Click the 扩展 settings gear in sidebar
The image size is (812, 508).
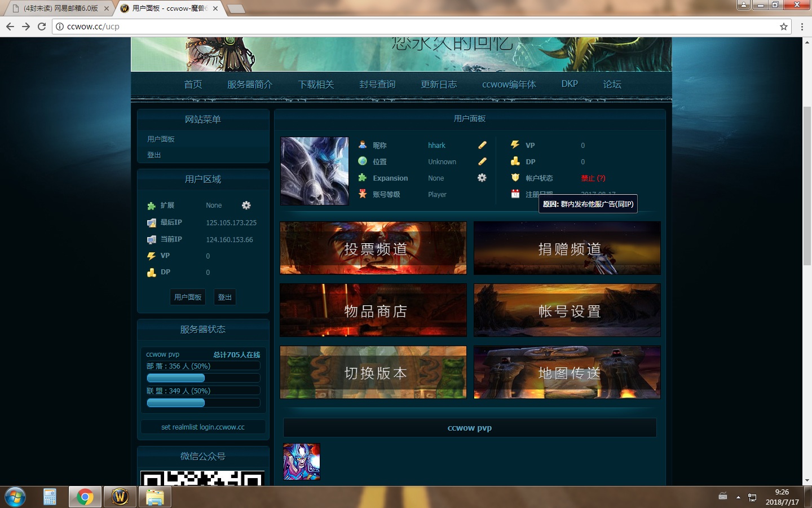pos(246,205)
